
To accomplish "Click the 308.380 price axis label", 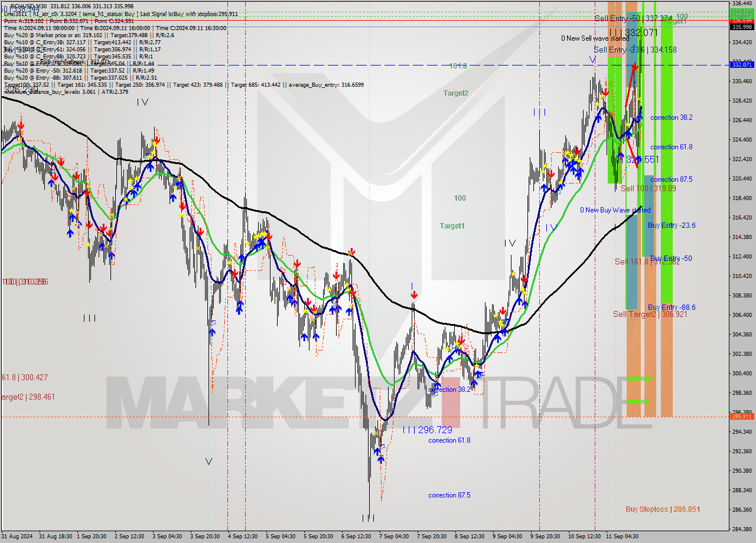I will pos(742,295).
